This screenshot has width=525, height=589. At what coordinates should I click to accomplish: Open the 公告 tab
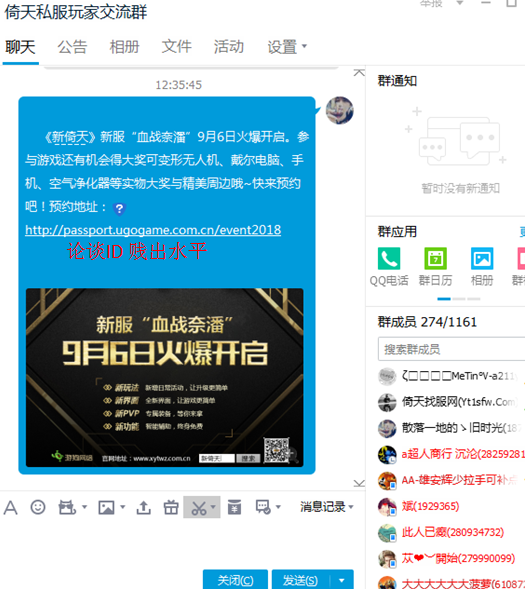point(72,47)
